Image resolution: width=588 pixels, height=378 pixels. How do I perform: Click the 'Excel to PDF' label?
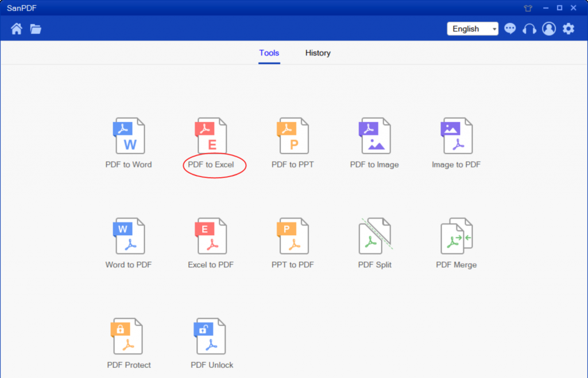point(211,265)
